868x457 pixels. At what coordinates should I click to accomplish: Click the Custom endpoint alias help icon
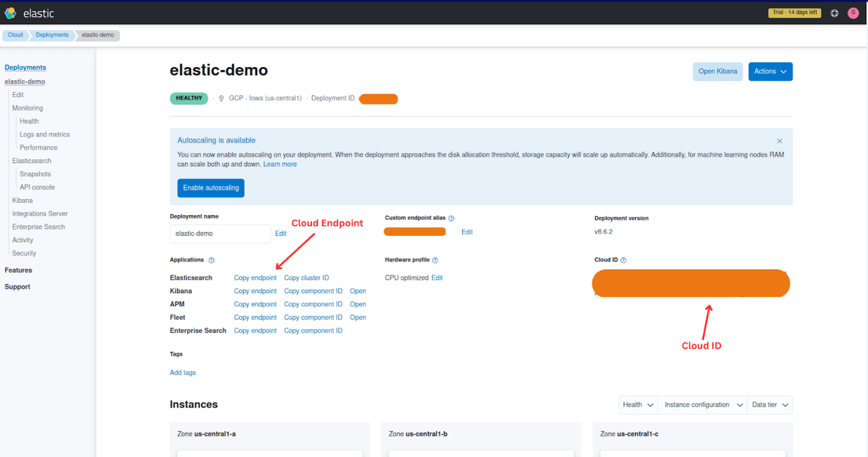click(x=451, y=218)
